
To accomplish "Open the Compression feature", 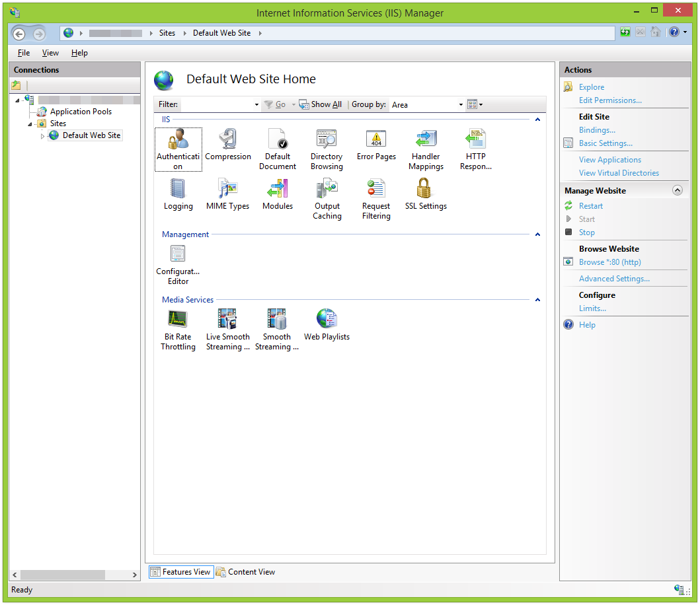I will click(x=228, y=145).
